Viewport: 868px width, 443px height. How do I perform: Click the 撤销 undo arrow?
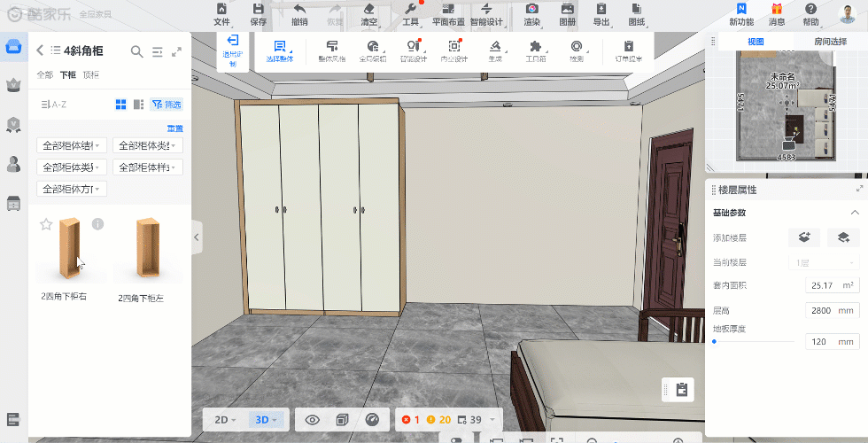(299, 9)
